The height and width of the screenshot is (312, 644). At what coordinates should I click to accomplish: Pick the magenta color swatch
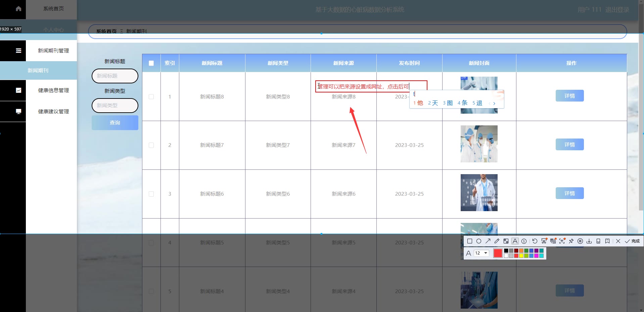(536, 256)
